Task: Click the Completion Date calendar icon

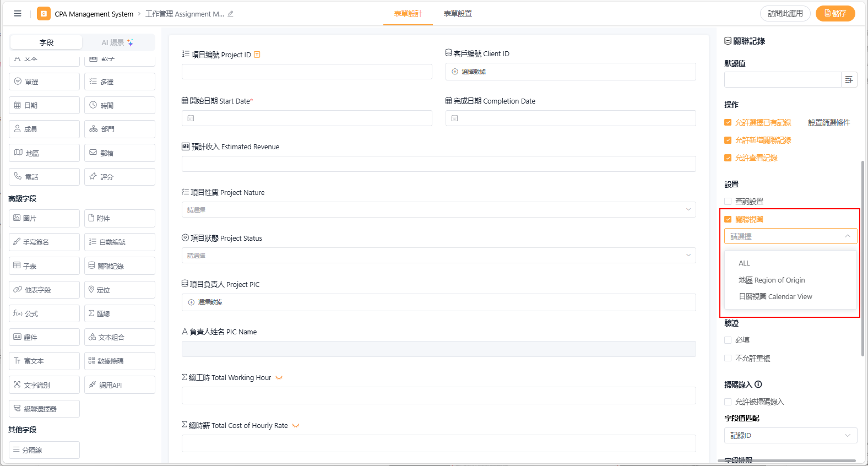Action: [x=455, y=118]
